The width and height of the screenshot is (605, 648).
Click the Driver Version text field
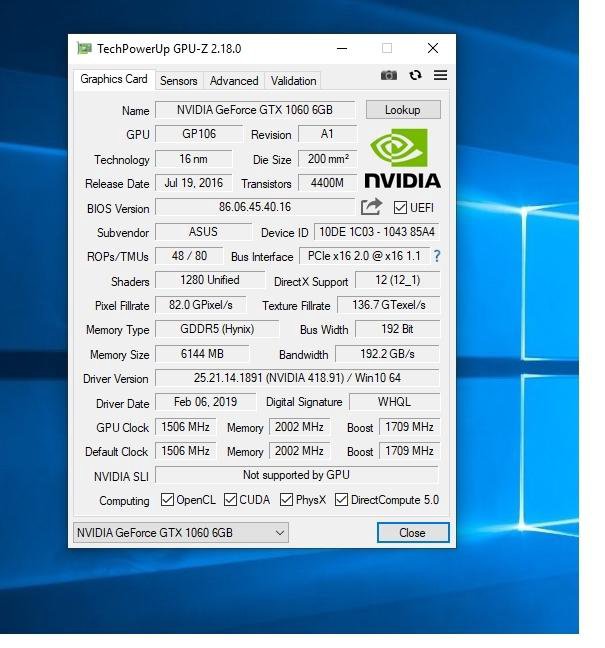pyautogui.click(x=296, y=378)
